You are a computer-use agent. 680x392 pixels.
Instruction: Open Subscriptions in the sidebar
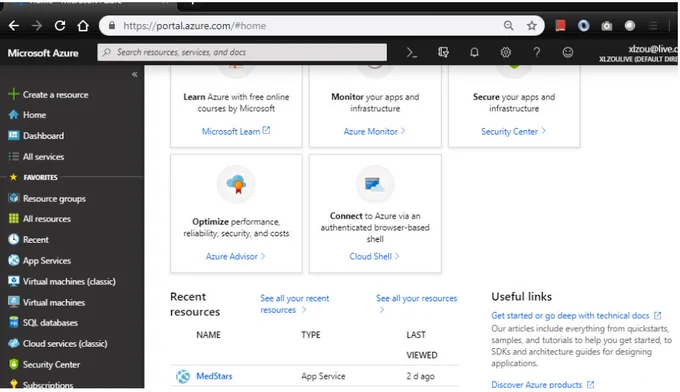coord(48,385)
